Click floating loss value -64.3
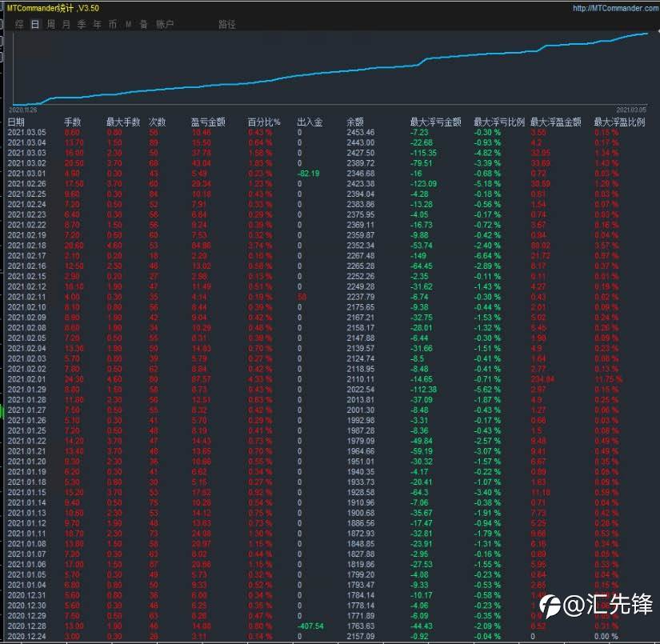660x644 pixels. click(x=420, y=493)
